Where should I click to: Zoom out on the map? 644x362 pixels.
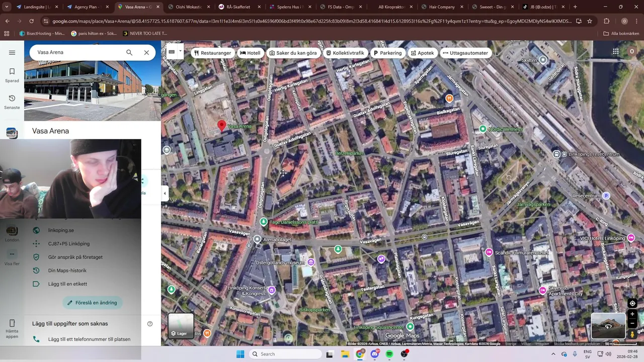[632, 324]
